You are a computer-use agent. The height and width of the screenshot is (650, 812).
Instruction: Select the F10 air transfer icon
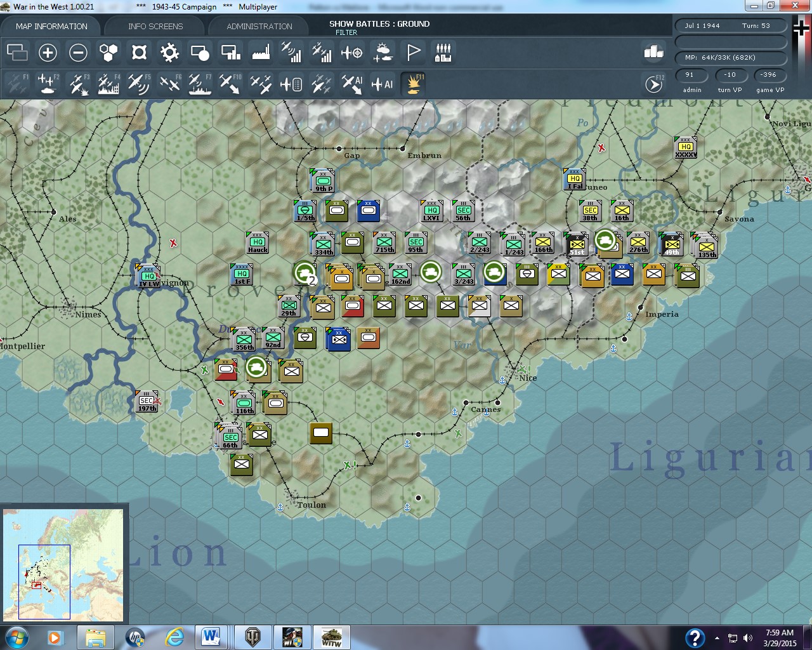(230, 84)
